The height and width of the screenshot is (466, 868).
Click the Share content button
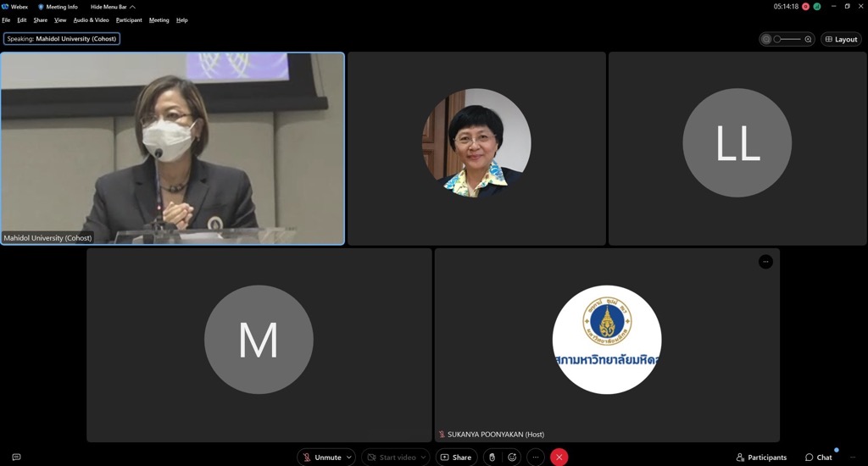(456, 458)
